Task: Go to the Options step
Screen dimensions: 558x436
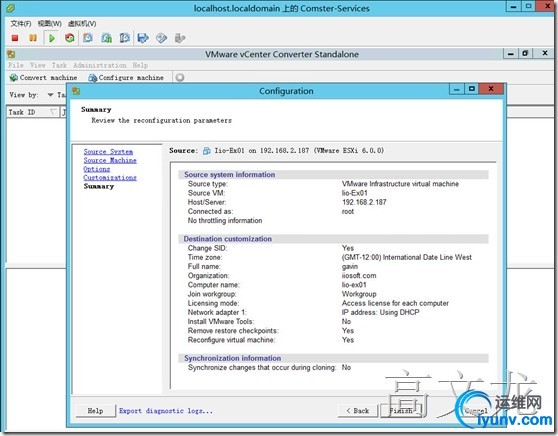Action: pos(97,169)
